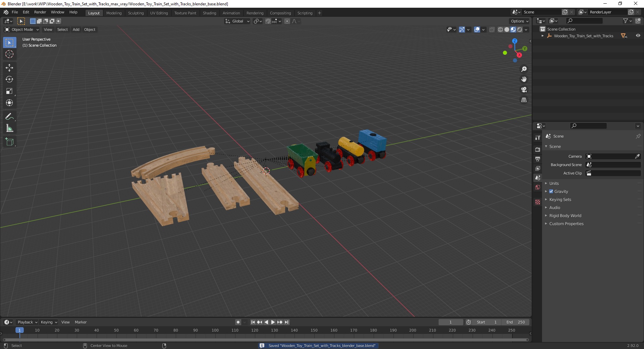
Task: Toggle auto keying record button
Action: pyautogui.click(x=238, y=322)
